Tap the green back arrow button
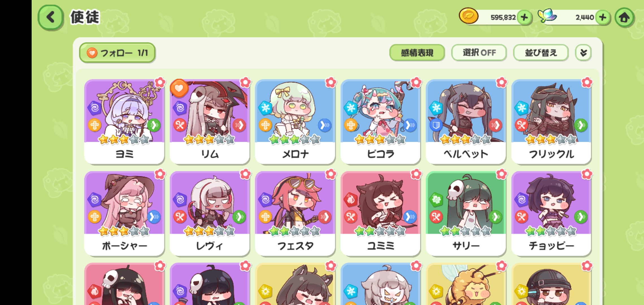Screen dimensions: 644x305 coord(51,18)
